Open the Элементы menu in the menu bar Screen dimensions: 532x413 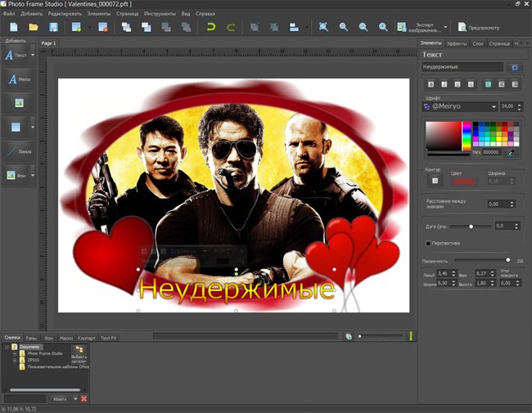pos(99,14)
